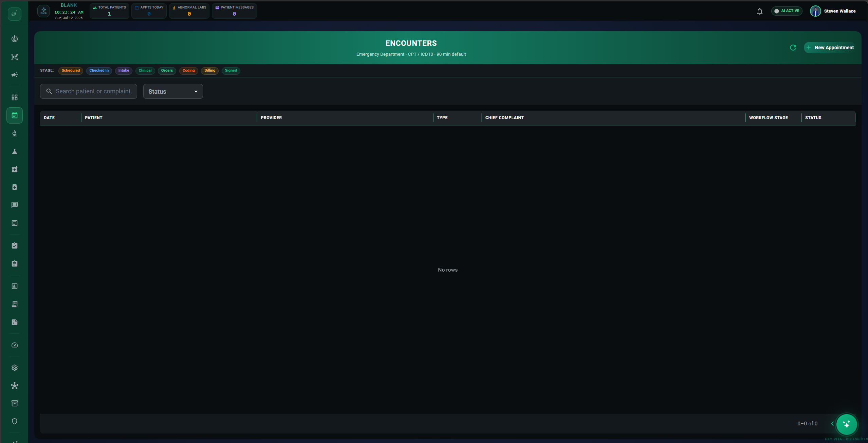The width and height of the screenshot is (868, 443).
Task: Open the clipboard list sidebar icon
Action: pos(14,263)
